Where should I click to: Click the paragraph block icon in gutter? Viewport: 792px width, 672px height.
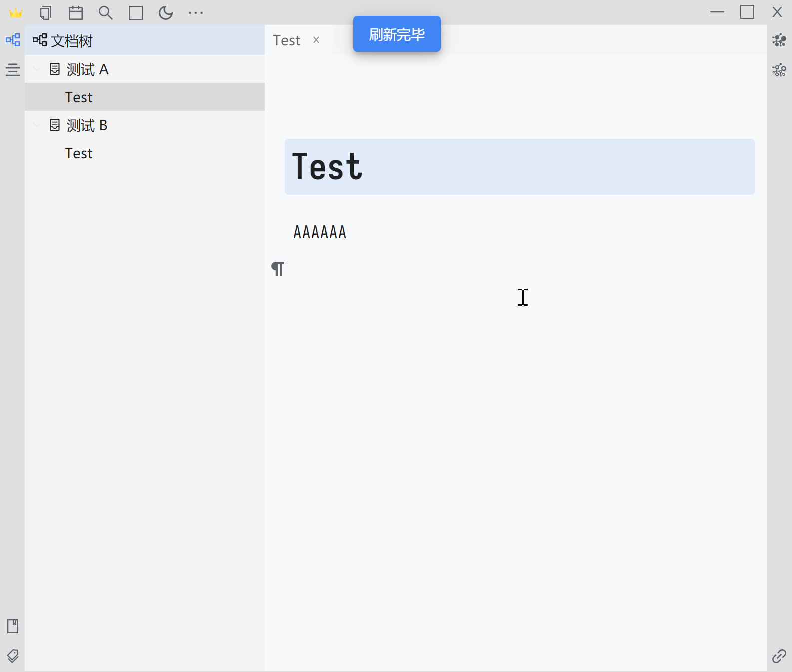(278, 269)
